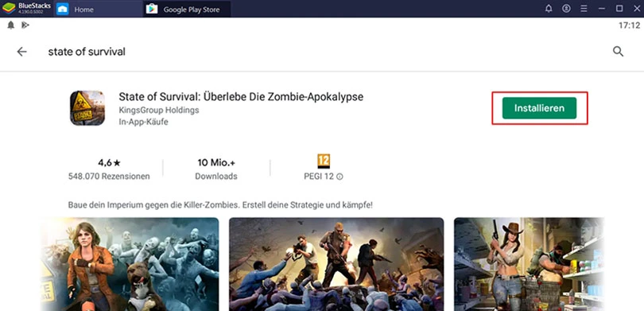The height and width of the screenshot is (311, 644).
Task: Open BlueStacks notifications bell in title bar
Action: (x=549, y=9)
